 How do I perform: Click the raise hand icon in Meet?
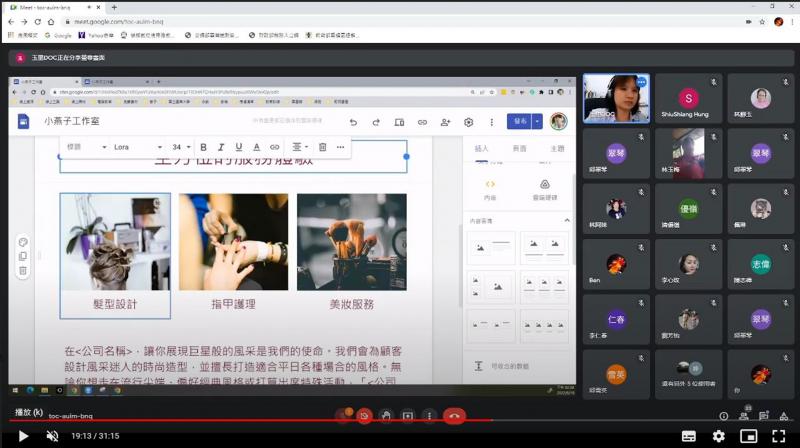386,416
